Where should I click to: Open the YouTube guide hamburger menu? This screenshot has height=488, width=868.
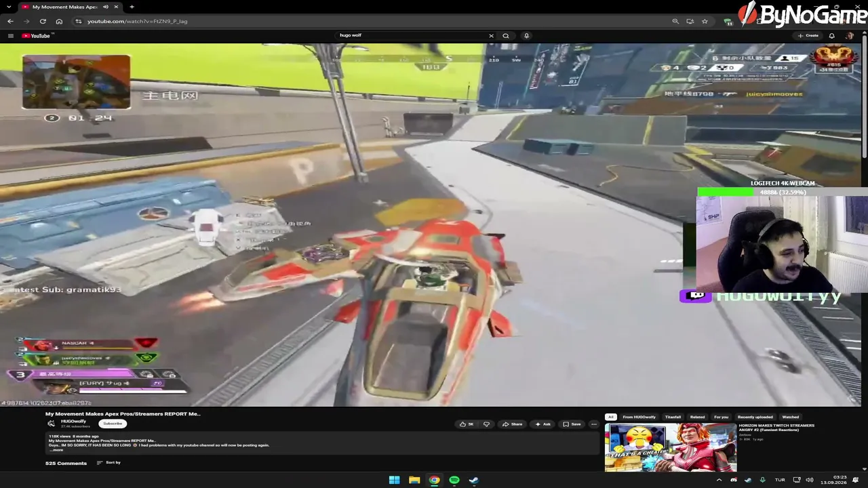tap(10, 36)
